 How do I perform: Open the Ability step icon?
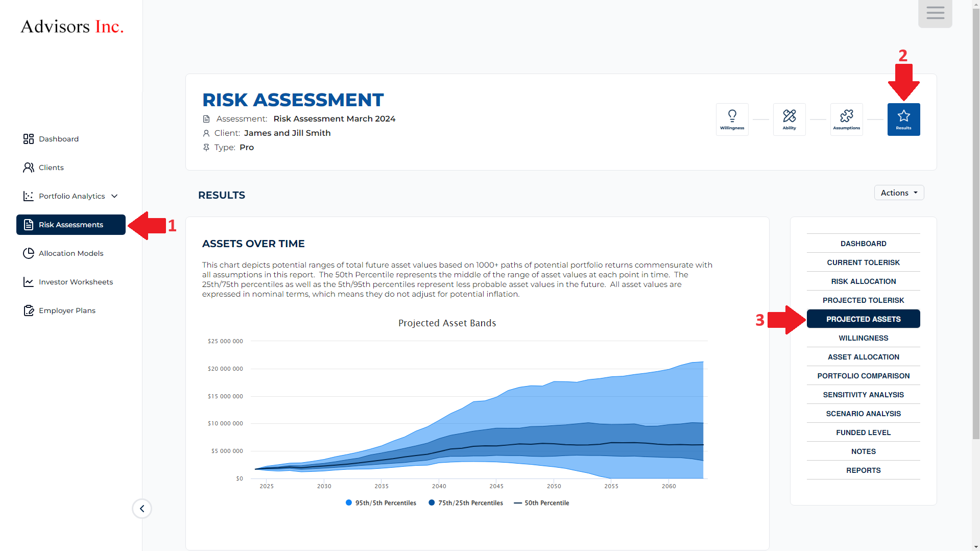[789, 119]
